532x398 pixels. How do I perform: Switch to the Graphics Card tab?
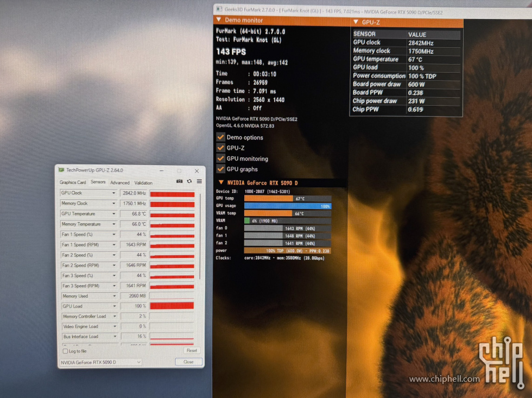coord(73,182)
